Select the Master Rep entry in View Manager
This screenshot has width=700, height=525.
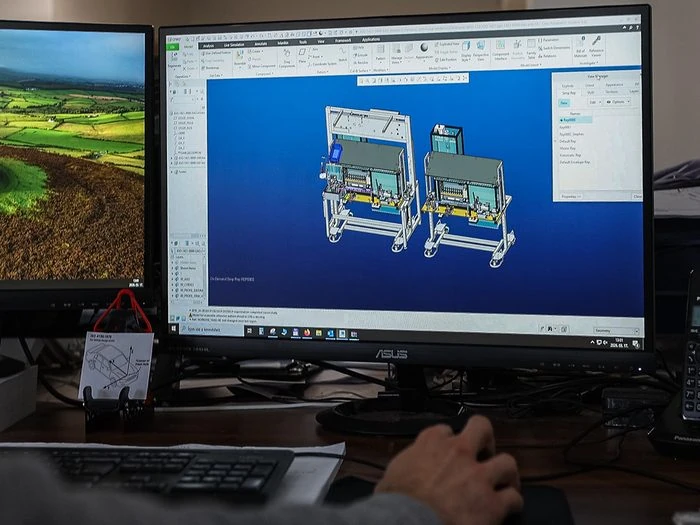coord(567,148)
